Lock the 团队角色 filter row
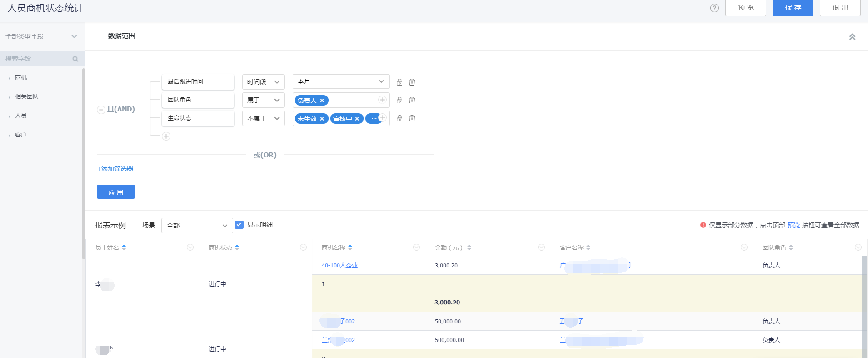 click(399, 100)
